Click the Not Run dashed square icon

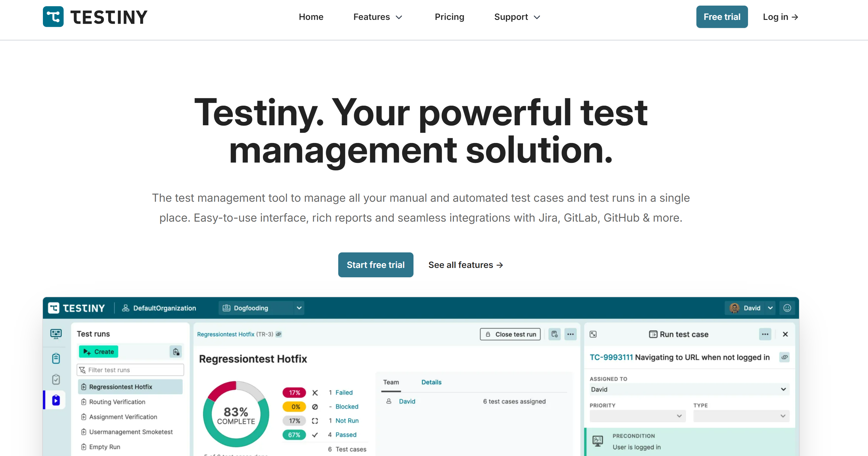[315, 421]
